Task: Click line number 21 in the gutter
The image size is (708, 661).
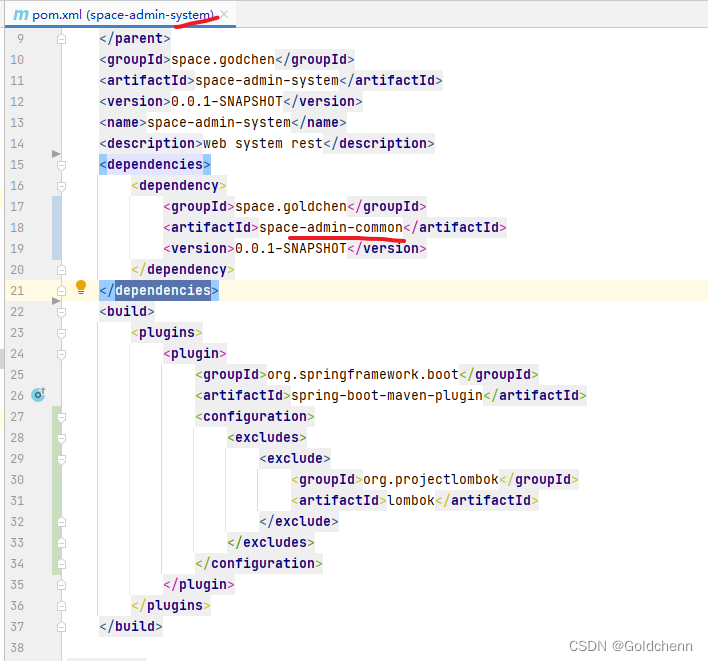Action: (x=17, y=290)
